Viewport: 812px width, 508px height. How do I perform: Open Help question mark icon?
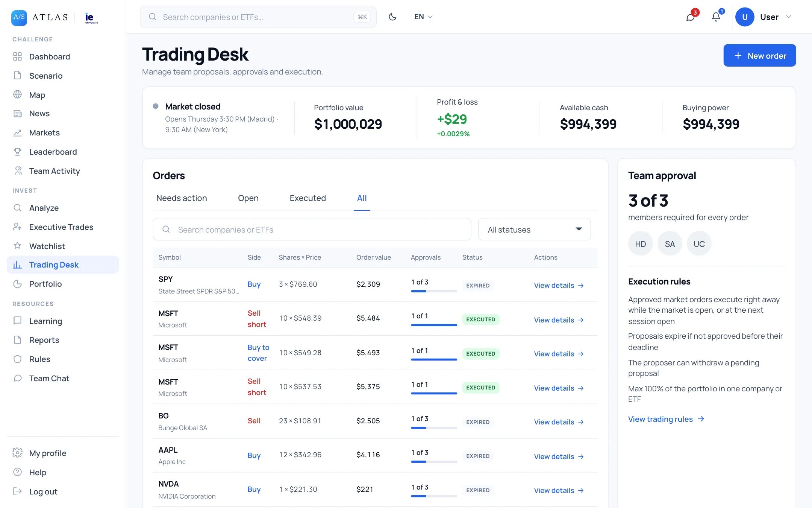(17, 472)
